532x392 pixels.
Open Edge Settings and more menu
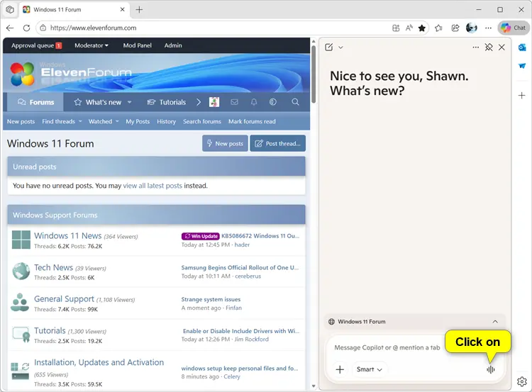pos(488,28)
